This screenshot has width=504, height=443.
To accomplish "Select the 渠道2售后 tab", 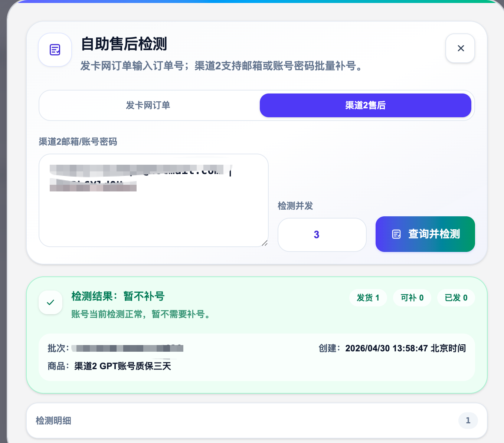I will tap(366, 105).
